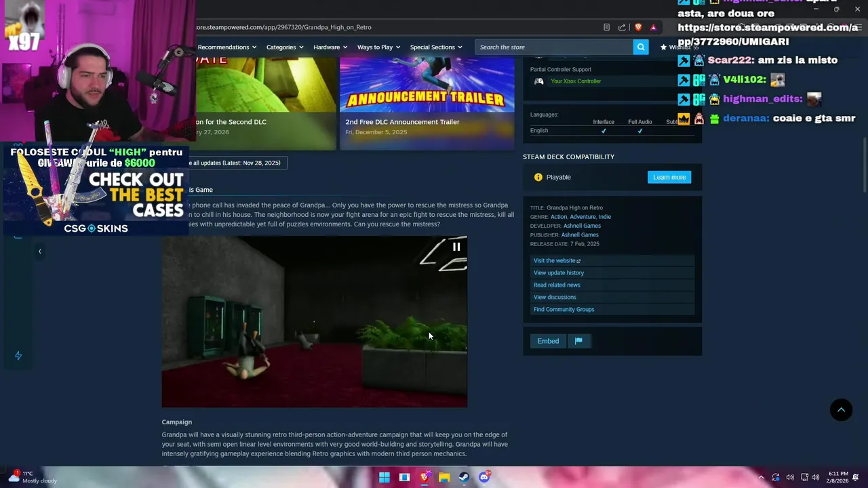Click the share page icon in address bar
The width and height of the screenshot is (868, 488).
[x=622, y=27]
